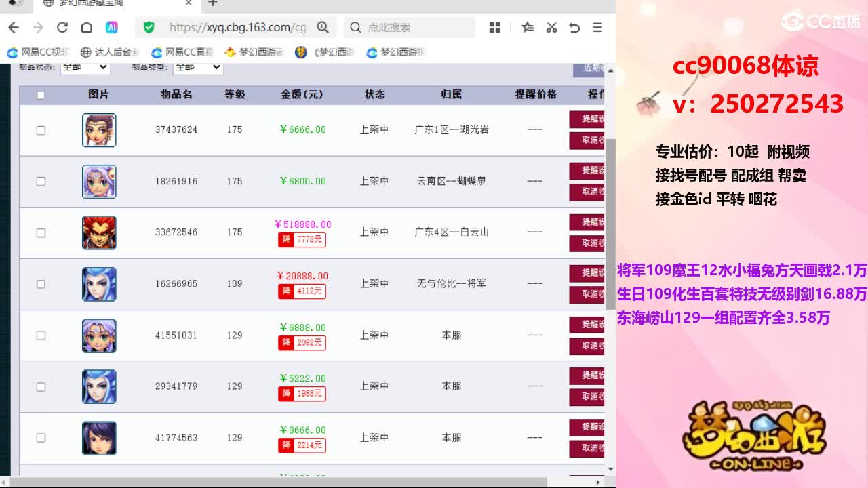Click the page zoom magnifier icon
The width and height of the screenshot is (868, 488).
(x=323, y=27)
